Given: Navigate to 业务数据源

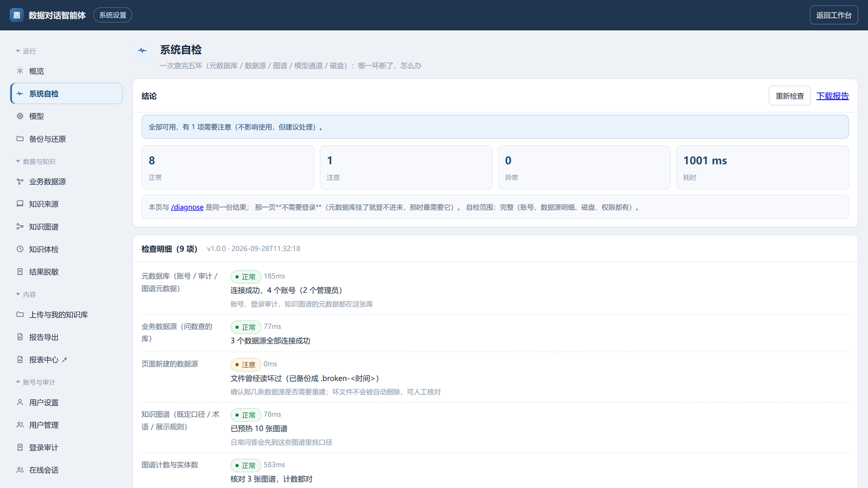Looking at the screenshot, I should tap(66, 182).
